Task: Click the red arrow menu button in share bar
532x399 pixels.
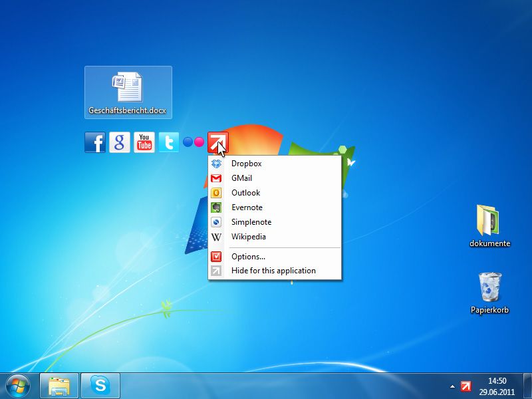Action: pos(218,142)
